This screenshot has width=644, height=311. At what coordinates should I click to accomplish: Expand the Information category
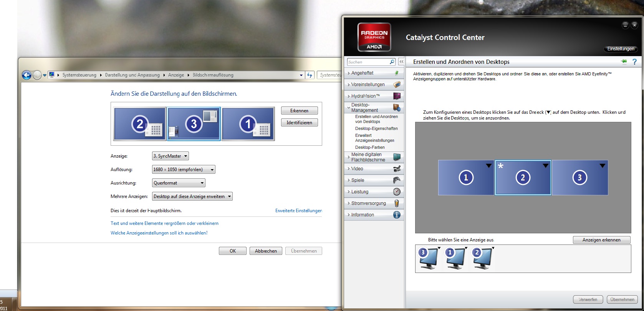click(374, 215)
